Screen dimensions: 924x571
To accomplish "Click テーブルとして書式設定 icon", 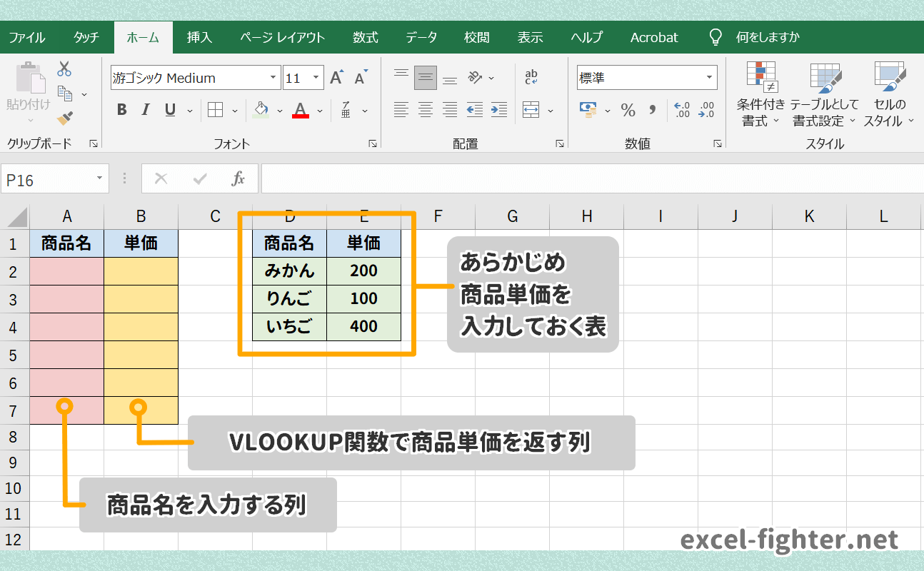I will (x=825, y=93).
